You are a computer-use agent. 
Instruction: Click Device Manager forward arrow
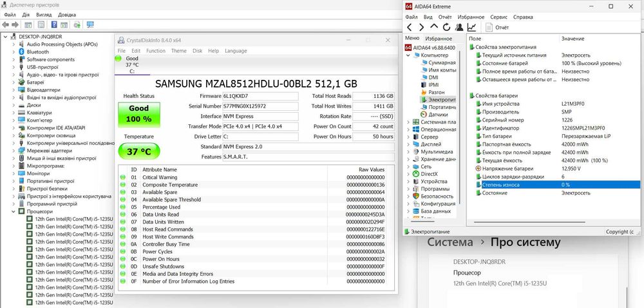(x=15, y=24)
